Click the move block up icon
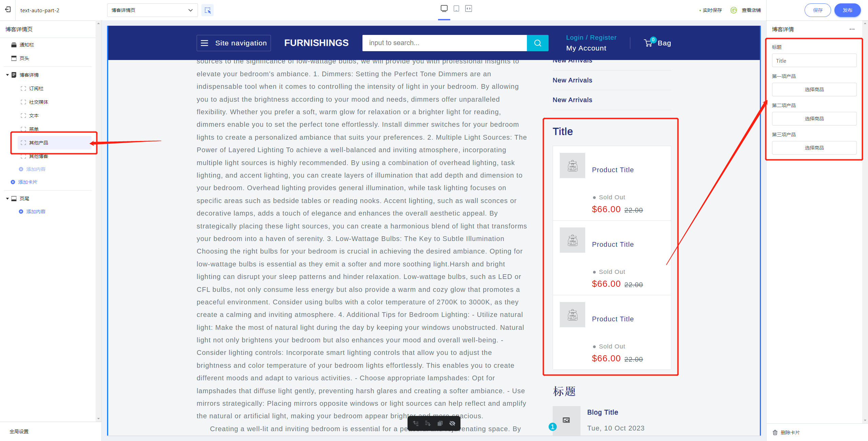 click(416, 423)
